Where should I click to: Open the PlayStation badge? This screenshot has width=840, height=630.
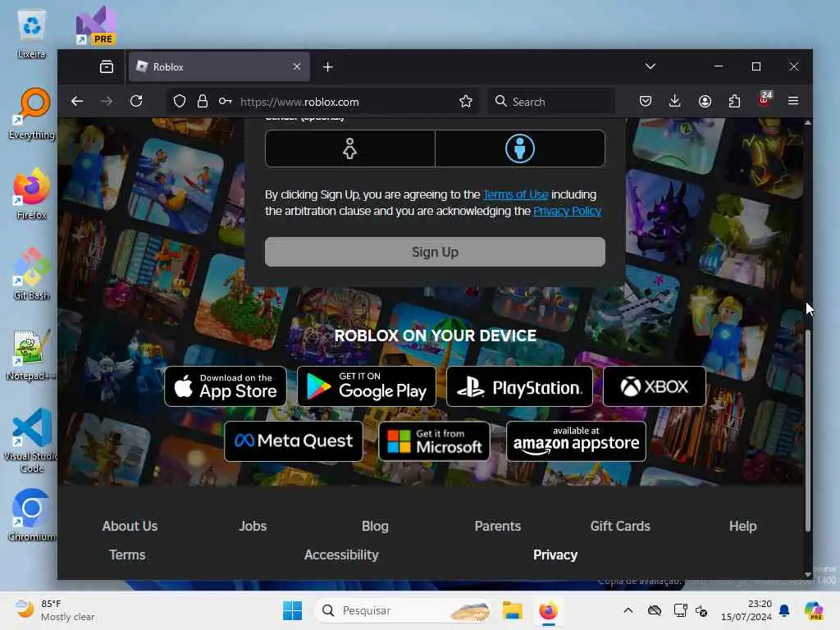coord(519,386)
